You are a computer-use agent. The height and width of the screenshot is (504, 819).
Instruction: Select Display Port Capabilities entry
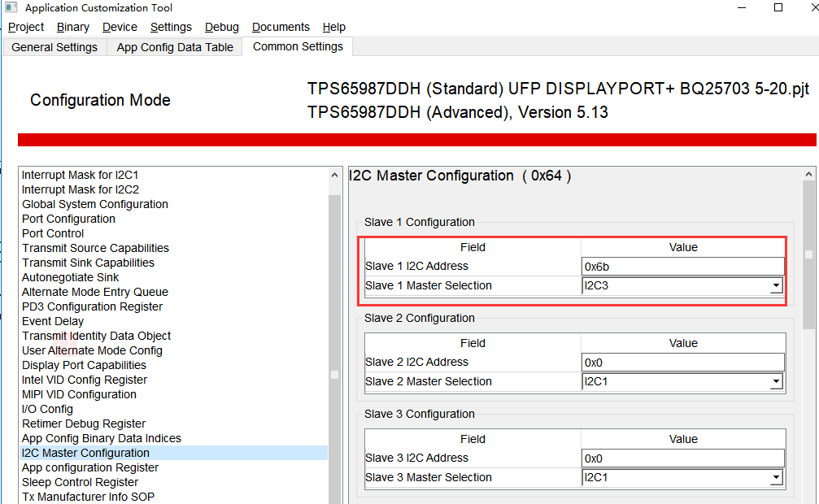173,365
